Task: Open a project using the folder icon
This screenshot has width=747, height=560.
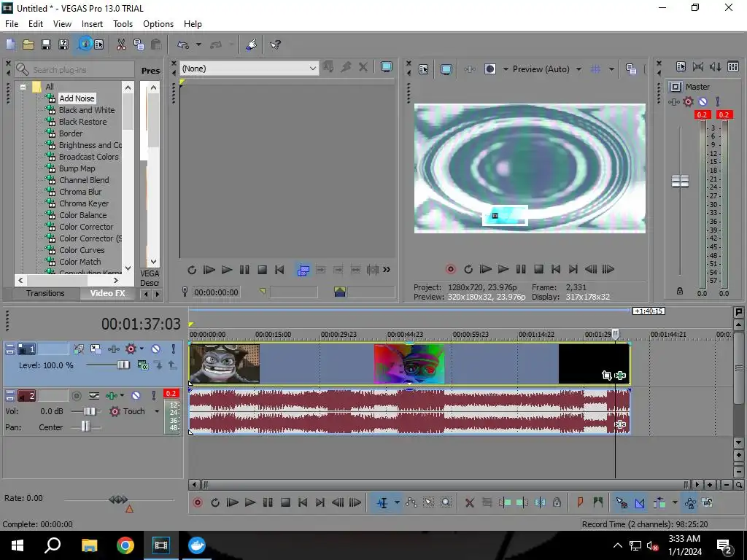Action: (x=28, y=44)
